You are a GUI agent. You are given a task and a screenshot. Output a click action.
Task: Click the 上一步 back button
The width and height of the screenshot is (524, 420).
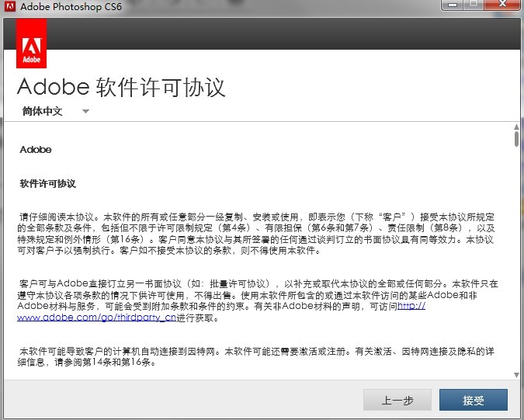point(397,400)
